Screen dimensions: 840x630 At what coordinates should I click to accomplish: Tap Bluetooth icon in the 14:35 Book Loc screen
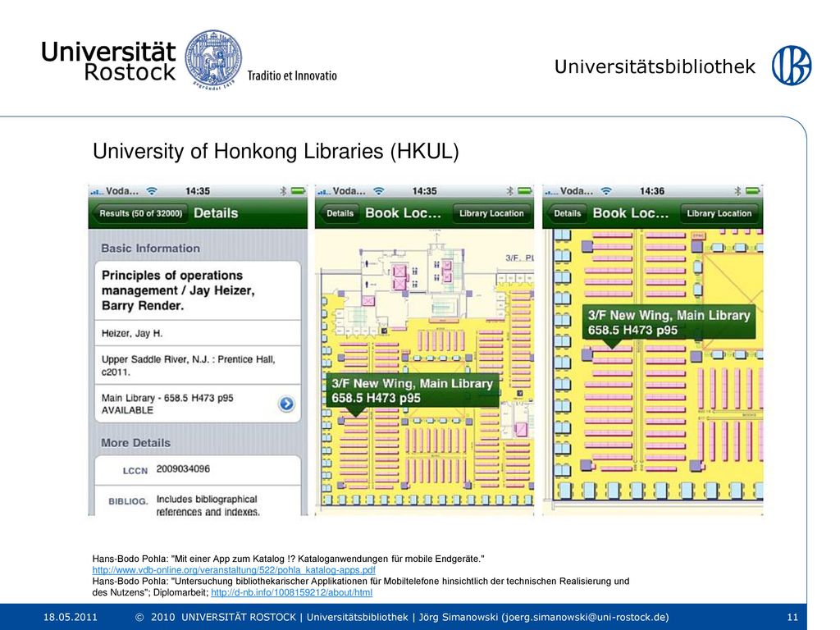point(509,190)
